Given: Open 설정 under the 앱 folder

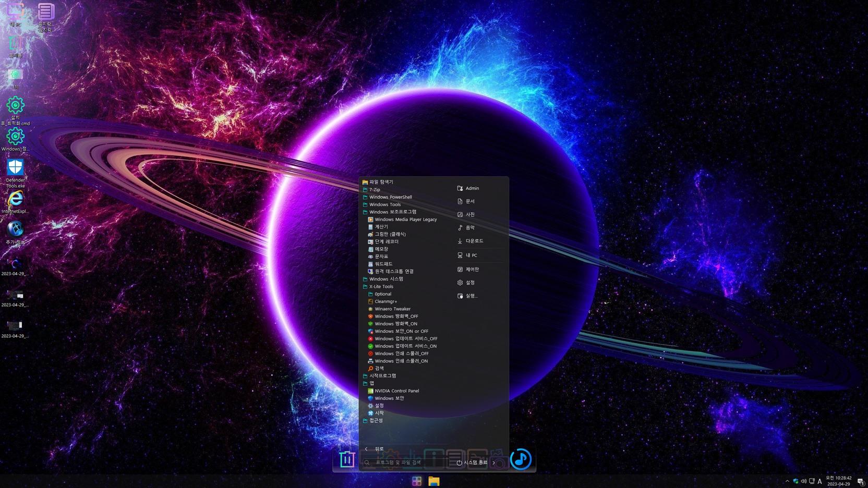Looking at the screenshot, I should pyautogui.click(x=376, y=405).
